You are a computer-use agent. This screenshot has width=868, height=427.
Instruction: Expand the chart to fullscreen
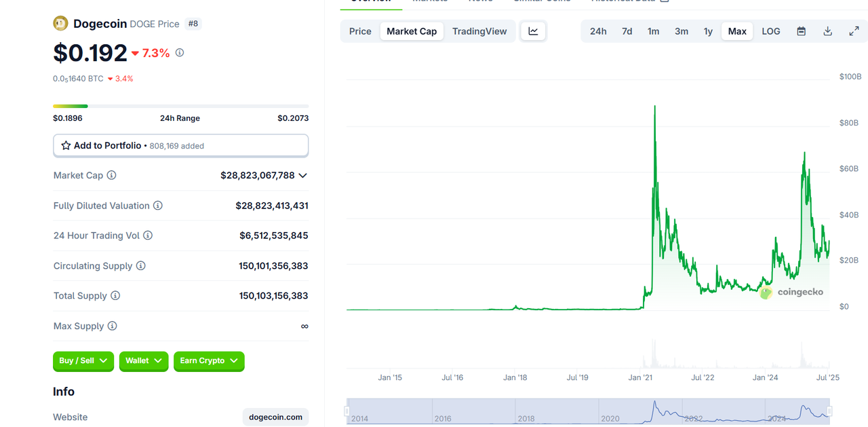tap(854, 31)
